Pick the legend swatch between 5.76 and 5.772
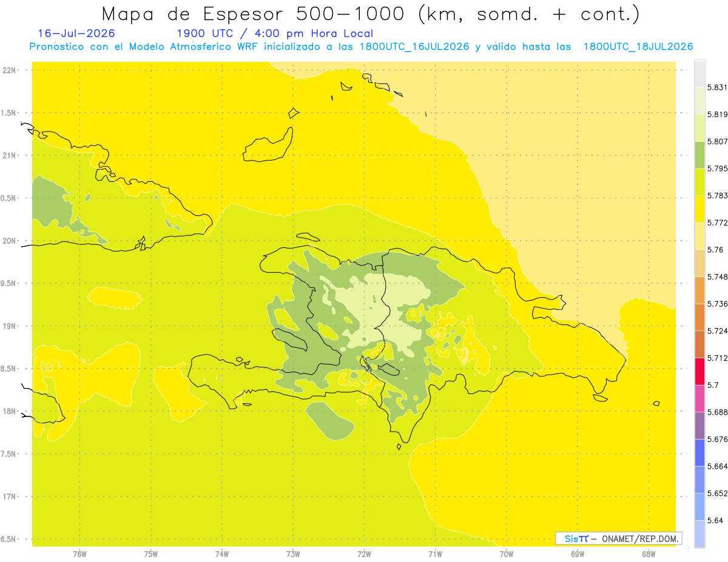 click(699, 236)
